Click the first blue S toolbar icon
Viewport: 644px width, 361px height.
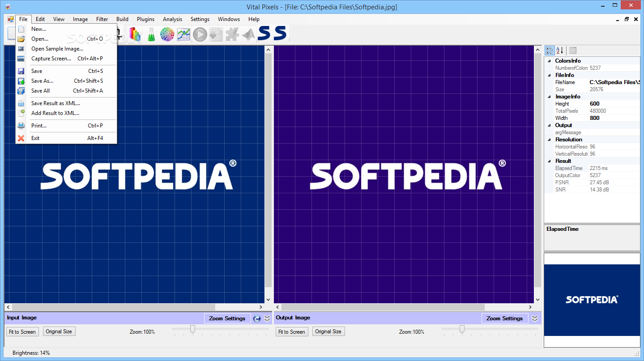(264, 34)
